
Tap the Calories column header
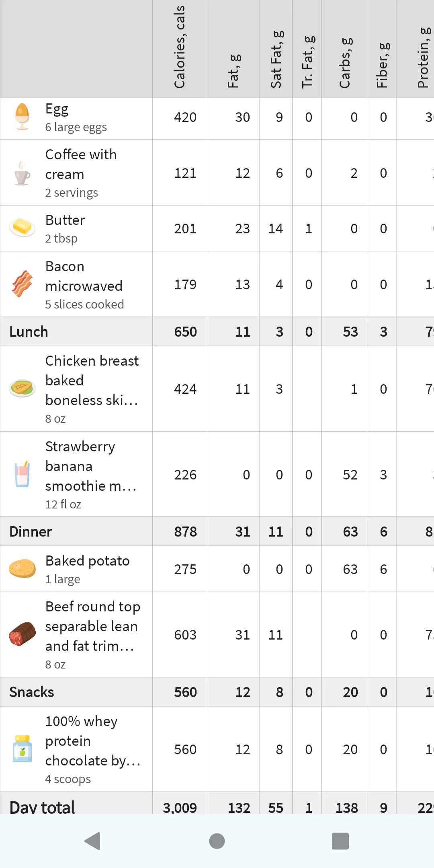click(179, 48)
